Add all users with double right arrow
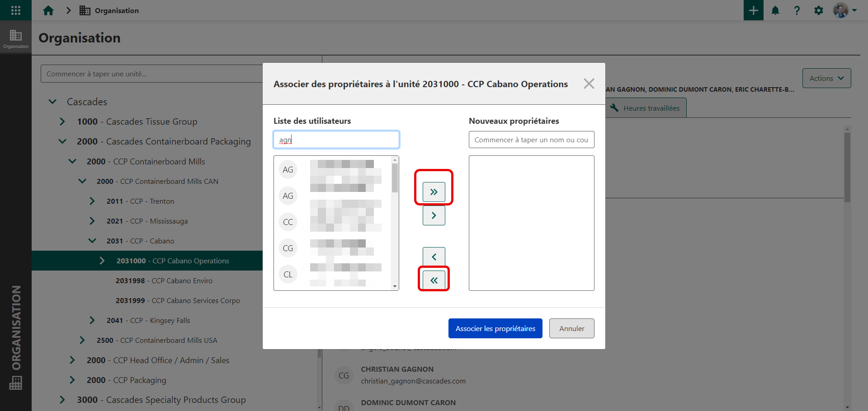This screenshot has height=411, width=868. tap(434, 192)
